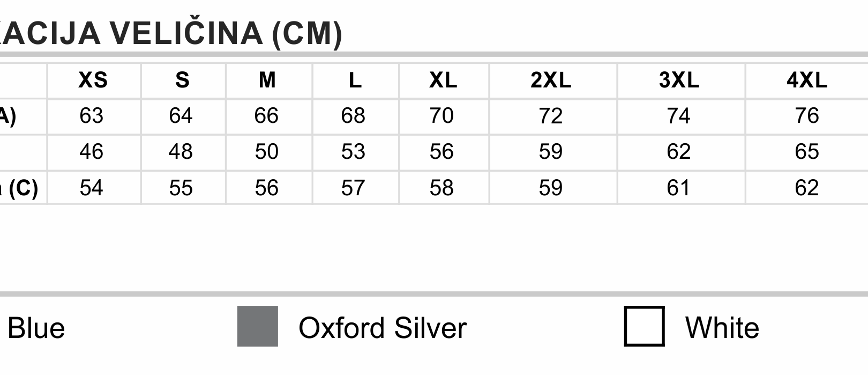Click the 61 value in 3XL column
Image resolution: width=868 pixels, height=375 pixels.
tap(678, 188)
